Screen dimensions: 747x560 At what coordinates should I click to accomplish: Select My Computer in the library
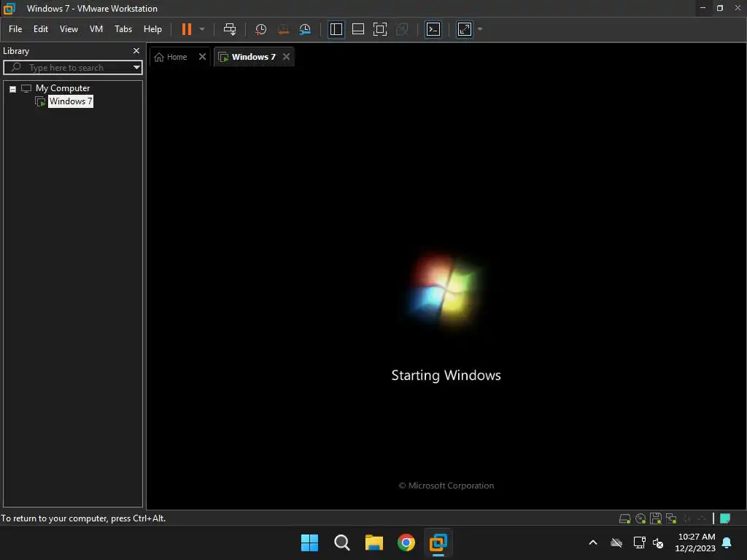[63, 88]
